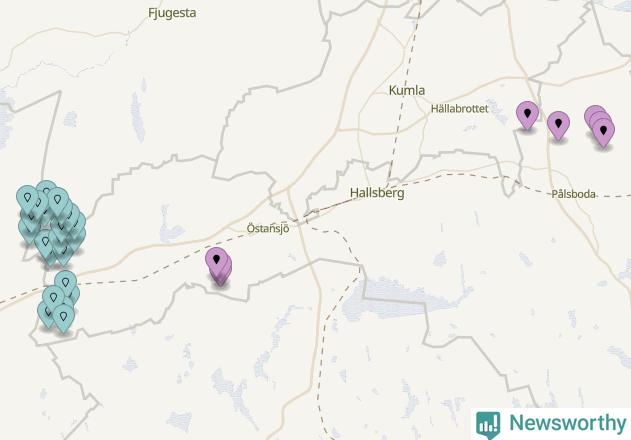
Task: Select the Fjugesta place label
Action: pyautogui.click(x=172, y=13)
